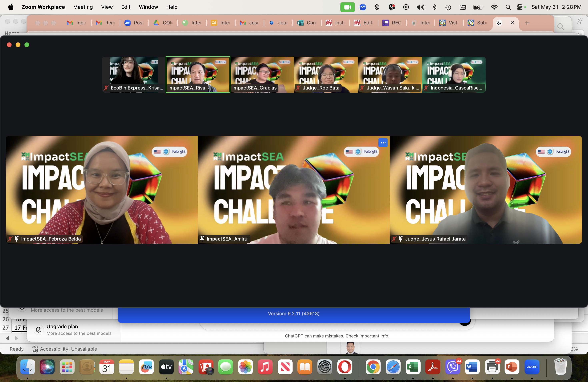
Task: Click previous sheet arrow in Excel
Action: coord(7,338)
